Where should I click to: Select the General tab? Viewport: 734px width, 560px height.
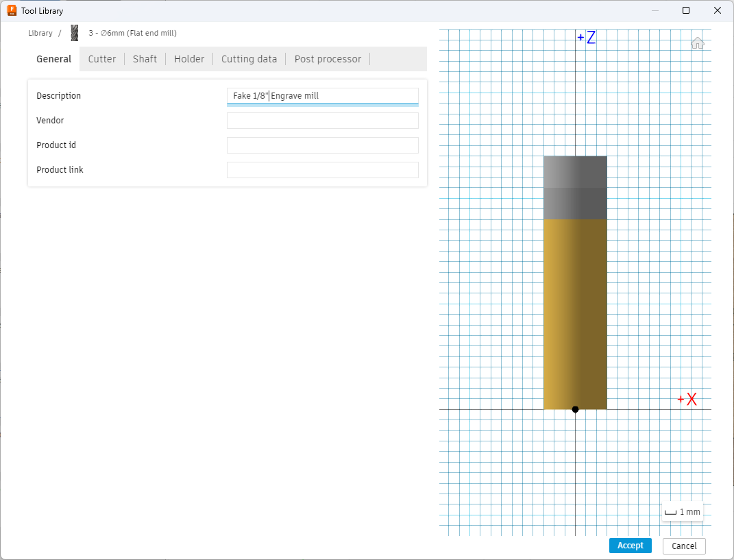[x=53, y=59]
